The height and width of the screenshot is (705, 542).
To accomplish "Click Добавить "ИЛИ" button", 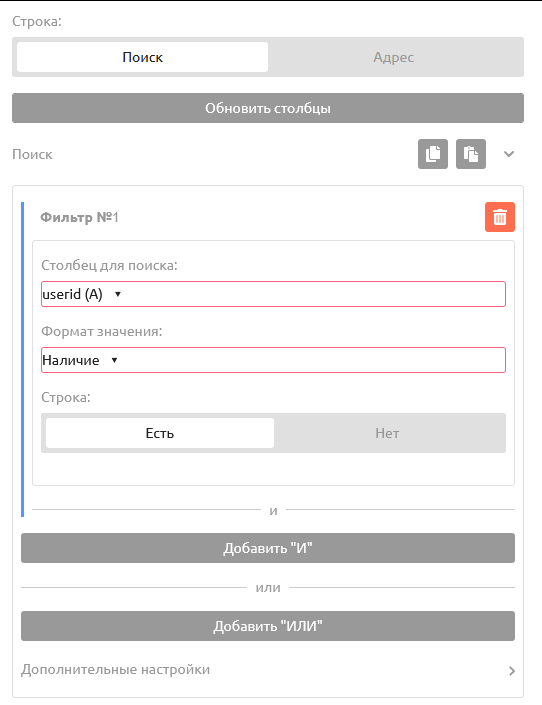I will [x=268, y=626].
